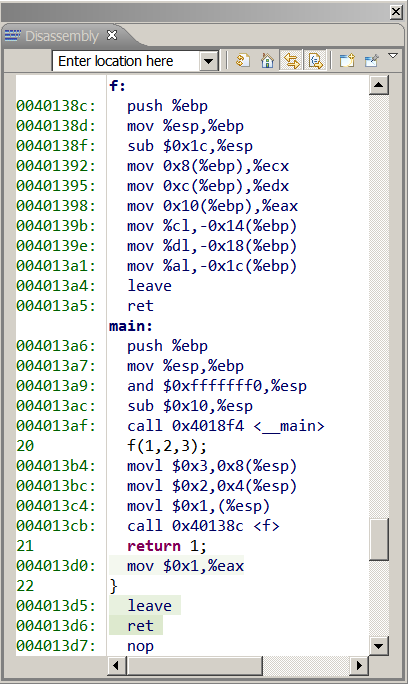Click the 'mov %al,-0x1c(%ebp)' instruction

tap(212, 266)
